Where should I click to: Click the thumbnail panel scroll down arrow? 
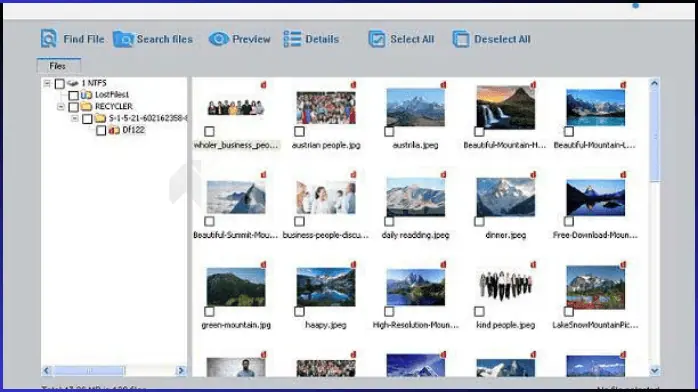654,371
